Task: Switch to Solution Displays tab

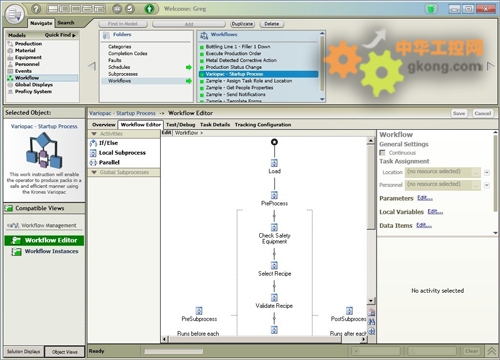Action: coord(23,351)
